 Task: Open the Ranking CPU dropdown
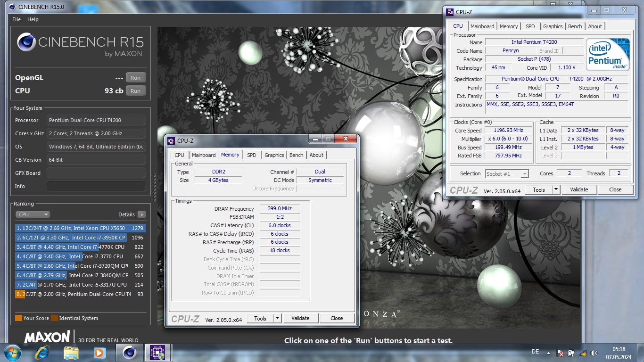click(33, 214)
